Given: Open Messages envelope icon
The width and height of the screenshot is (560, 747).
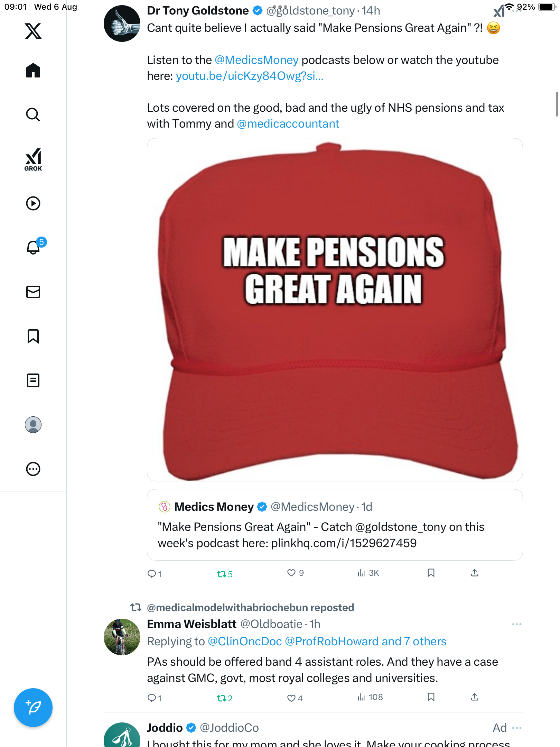Looking at the screenshot, I should coord(33,292).
